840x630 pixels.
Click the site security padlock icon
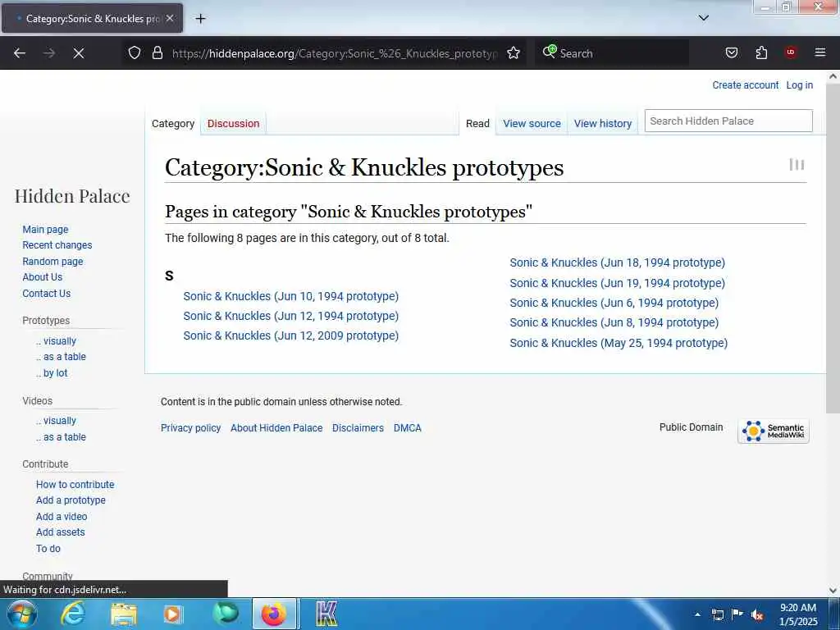pyautogui.click(x=157, y=53)
